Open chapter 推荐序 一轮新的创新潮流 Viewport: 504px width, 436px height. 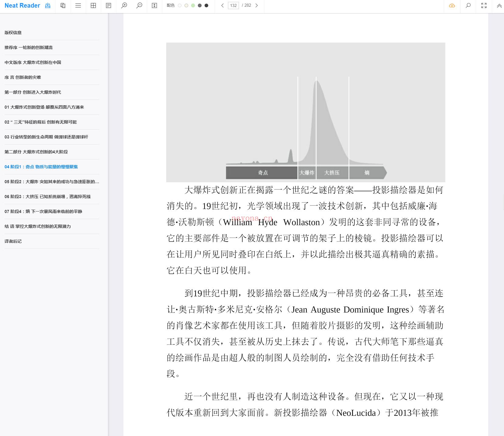point(52,47)
